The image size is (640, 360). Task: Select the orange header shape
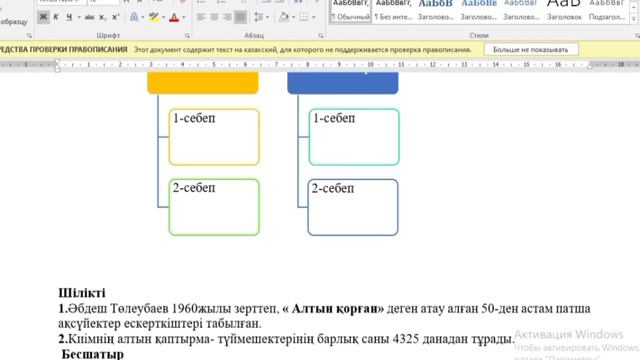tap(203, 83)
